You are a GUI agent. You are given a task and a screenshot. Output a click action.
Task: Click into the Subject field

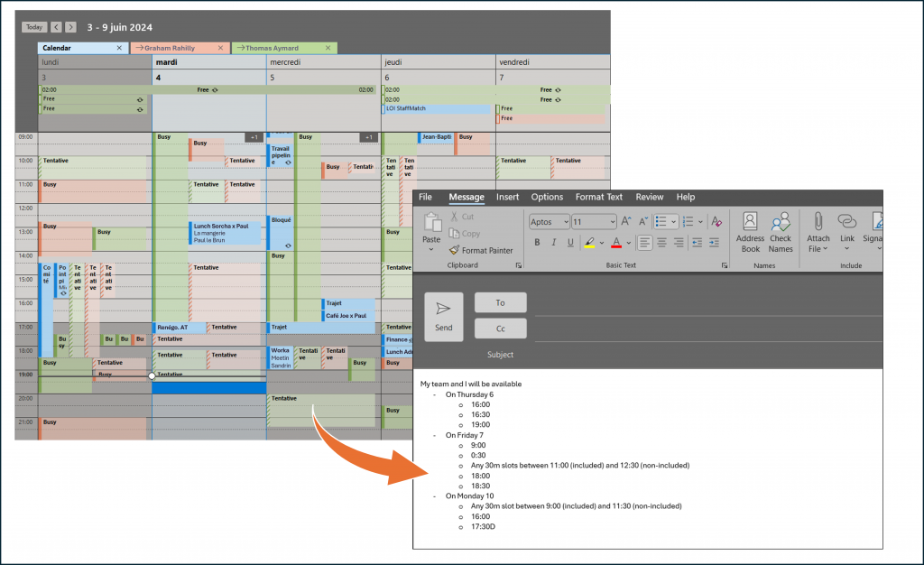704,355
